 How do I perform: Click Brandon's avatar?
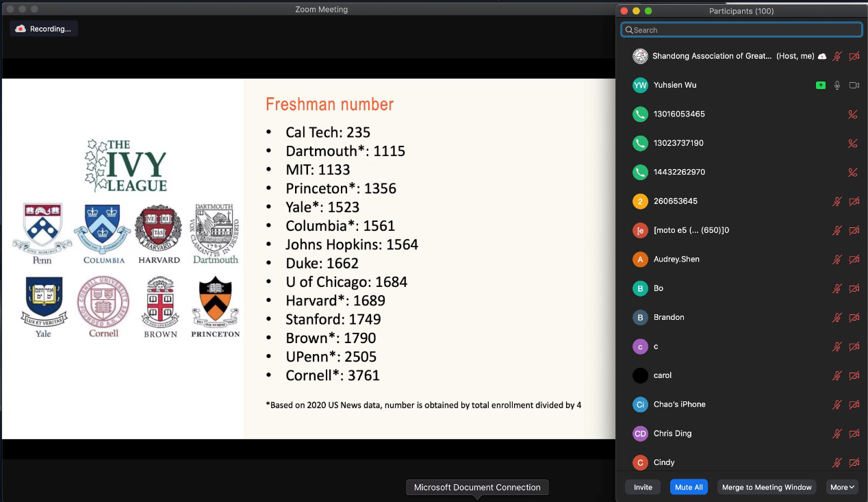(640, 317)
